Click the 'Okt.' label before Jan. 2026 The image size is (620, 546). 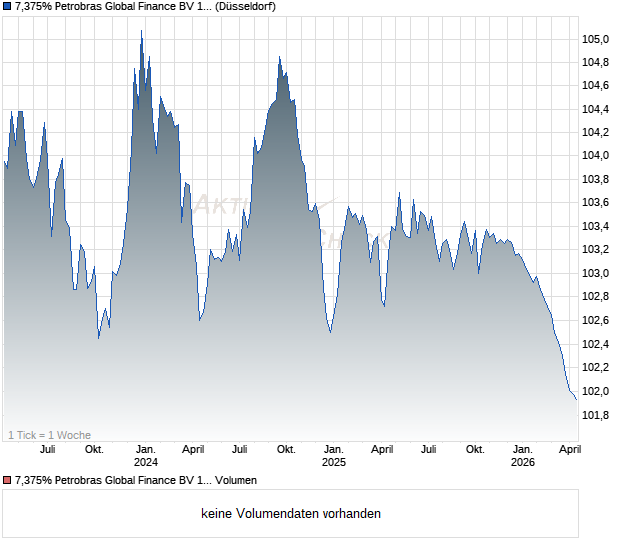475,450
